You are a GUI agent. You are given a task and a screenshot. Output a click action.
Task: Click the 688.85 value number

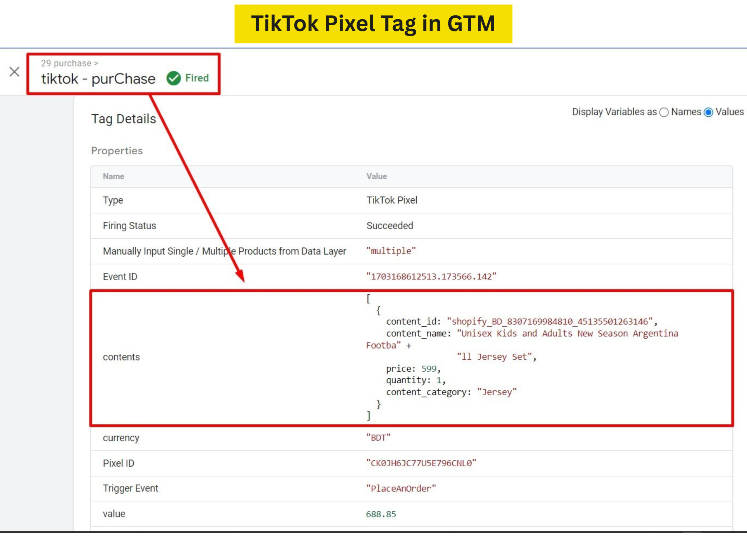(381, 514)
